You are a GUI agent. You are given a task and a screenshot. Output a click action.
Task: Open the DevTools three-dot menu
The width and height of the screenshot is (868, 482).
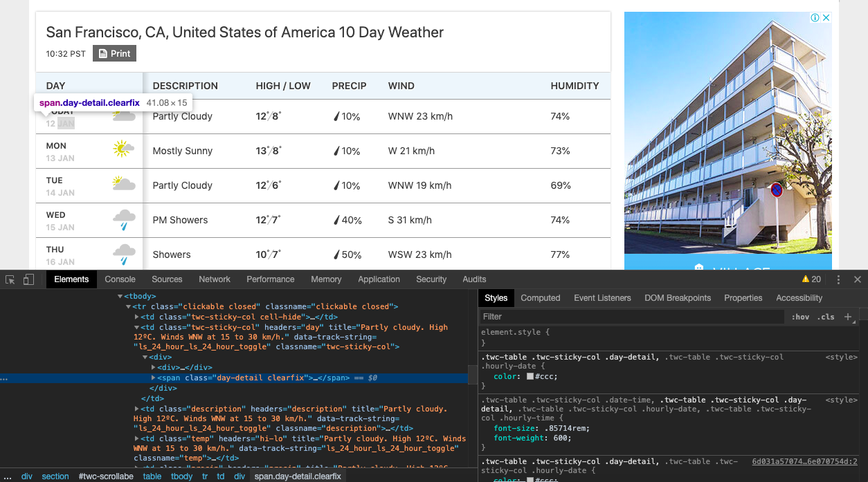coord(838,279)
